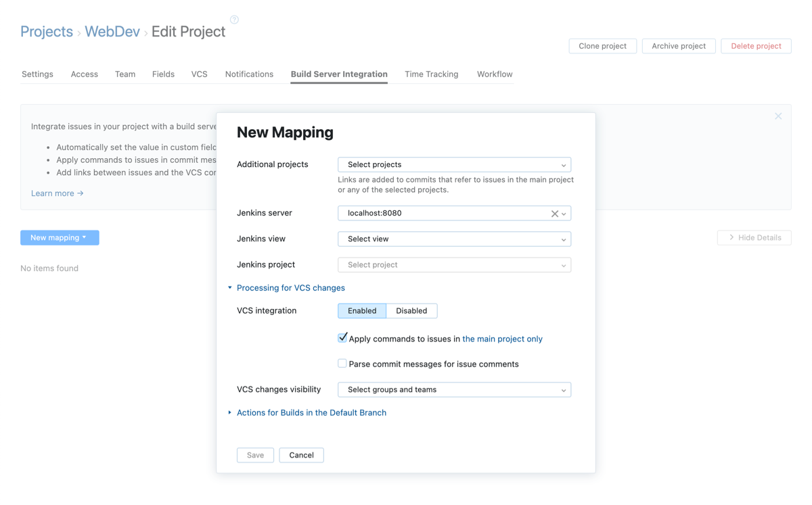Uncheck Apply commands to issues
The height and width of the screenshot is (505, 812).
[x=342, y=337]
